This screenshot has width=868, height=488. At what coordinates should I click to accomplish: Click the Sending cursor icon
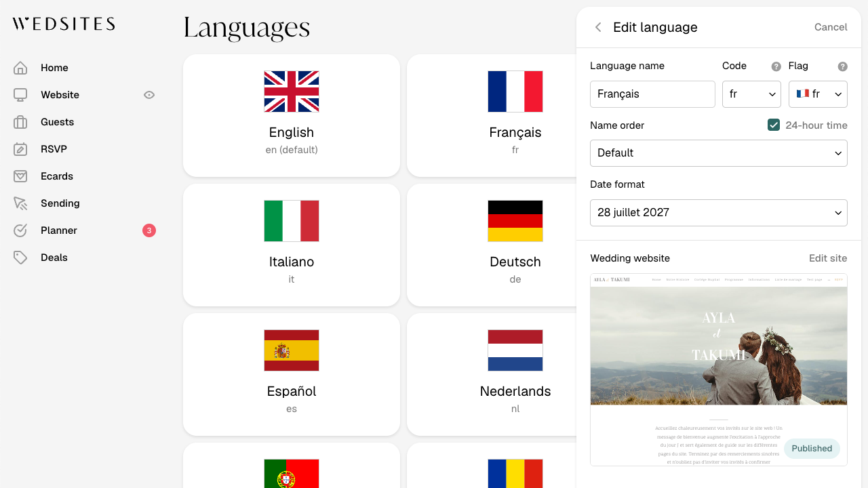pos(20,203)
